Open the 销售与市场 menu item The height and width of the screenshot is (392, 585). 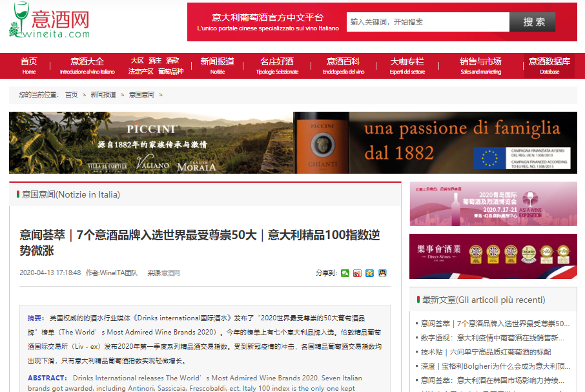[480, 65]
